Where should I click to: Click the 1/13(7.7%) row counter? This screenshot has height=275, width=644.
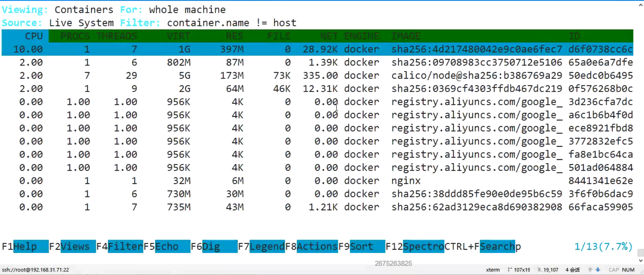point(603,246)
